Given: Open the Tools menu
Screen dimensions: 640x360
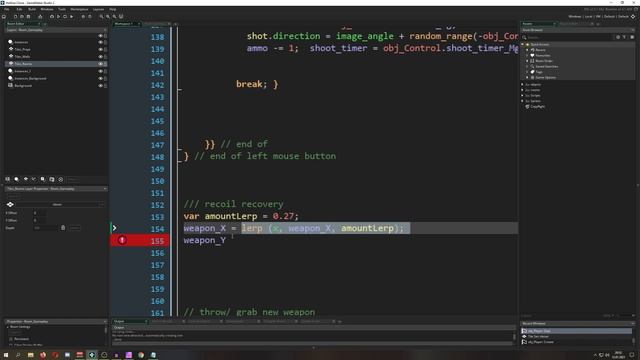Looking at the screenshot, I should pos(62,9).
